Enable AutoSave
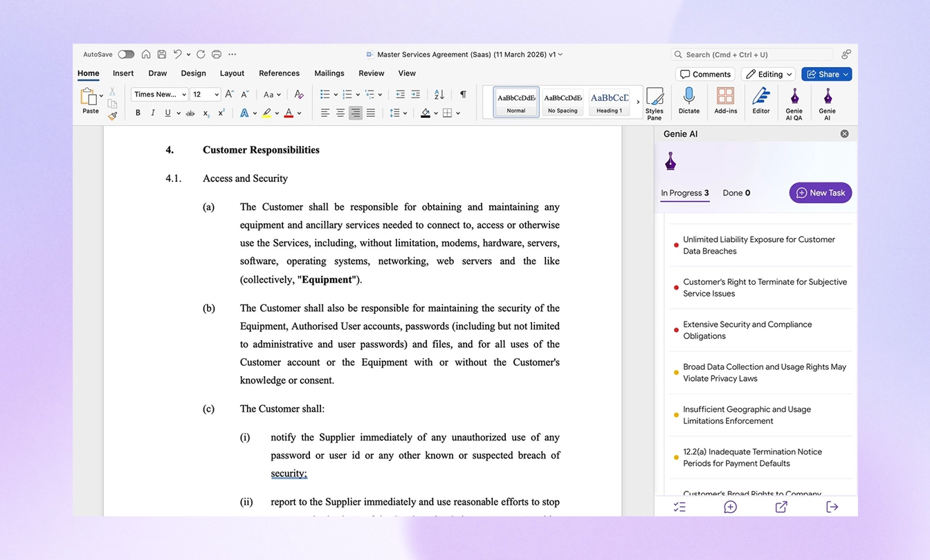930x560 pixels. [x=125, y=54]
